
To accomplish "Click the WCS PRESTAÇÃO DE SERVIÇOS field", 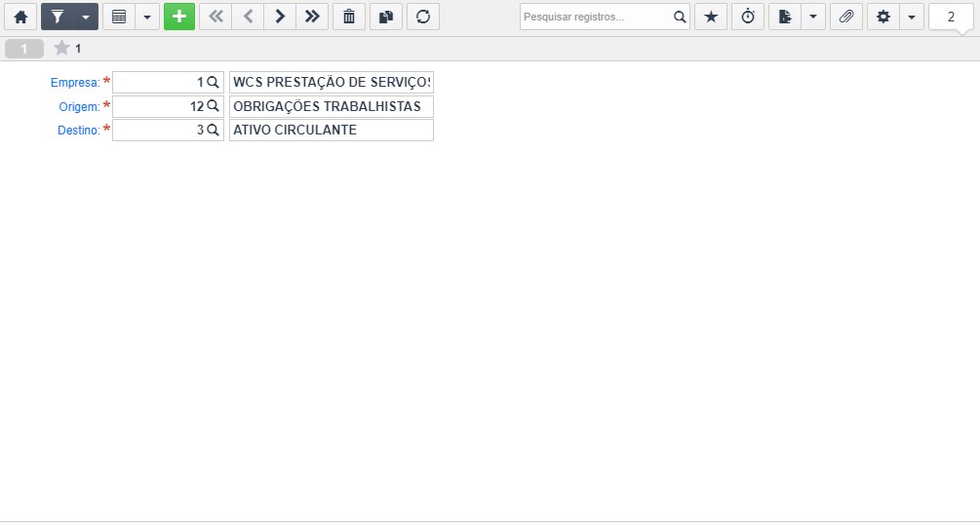I will click(x=332, y=83).
